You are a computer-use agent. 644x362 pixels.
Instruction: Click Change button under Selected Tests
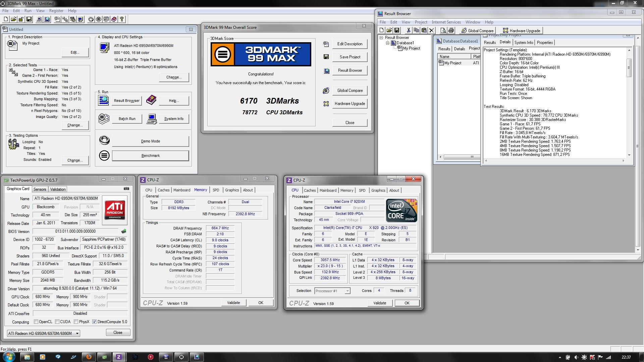pyautogui.click(x=75, y=125)
